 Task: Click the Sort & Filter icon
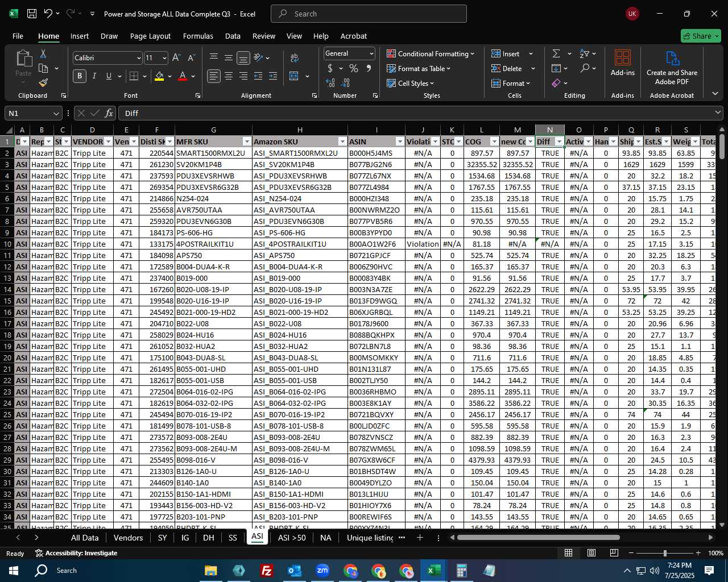point(585,53)
